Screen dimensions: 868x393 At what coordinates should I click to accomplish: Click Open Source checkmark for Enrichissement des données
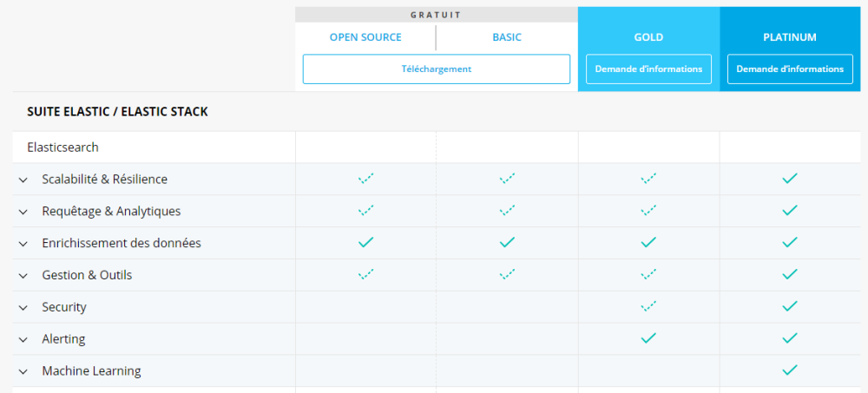coord(365,243)
